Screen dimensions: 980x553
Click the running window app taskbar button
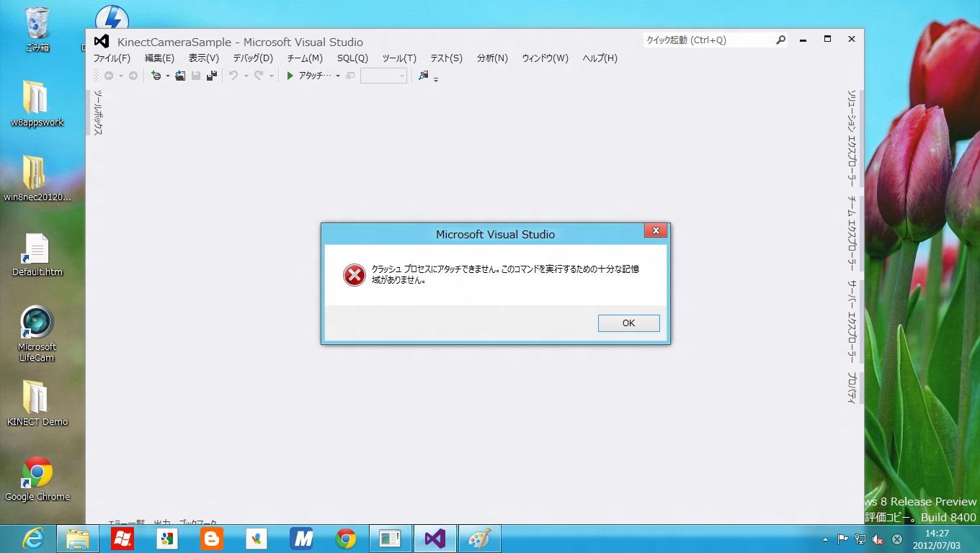[391, 539]
